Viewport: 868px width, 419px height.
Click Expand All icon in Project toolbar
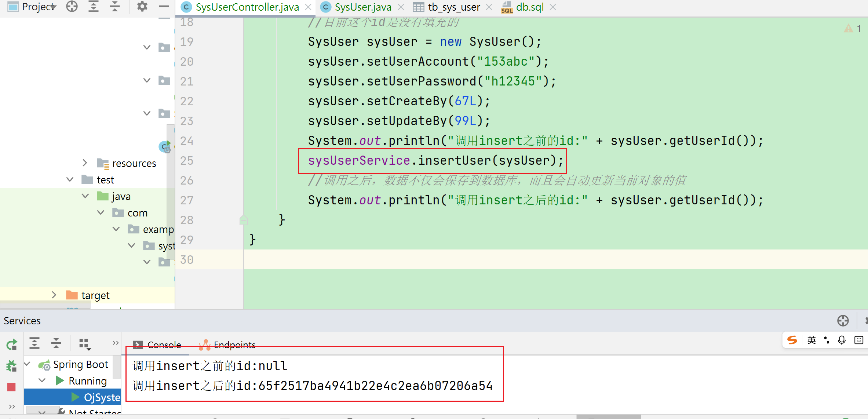(94, 7)
